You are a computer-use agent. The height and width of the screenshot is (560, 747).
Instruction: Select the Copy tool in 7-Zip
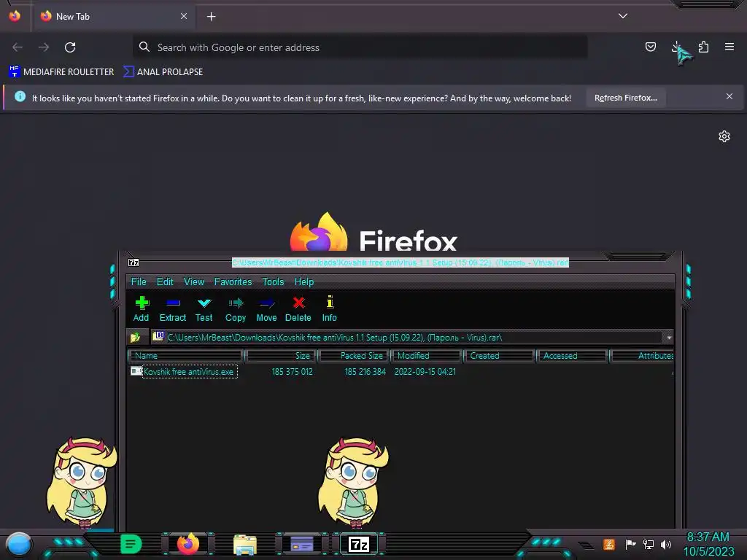pyautogui.click(x=236, y=308)
